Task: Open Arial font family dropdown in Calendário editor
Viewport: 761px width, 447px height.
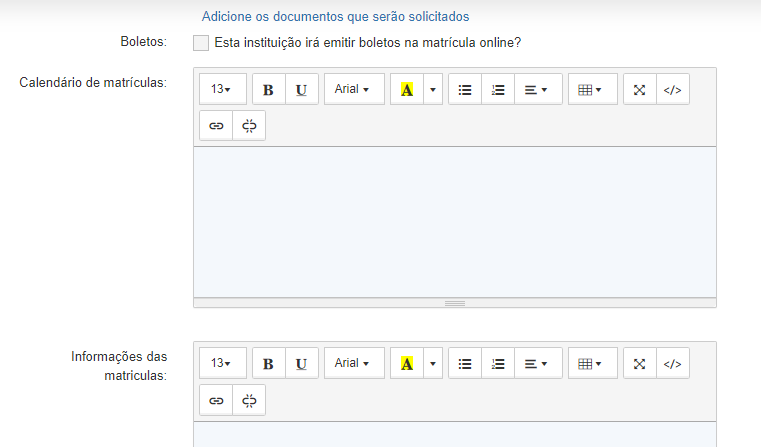Action: 354,89
